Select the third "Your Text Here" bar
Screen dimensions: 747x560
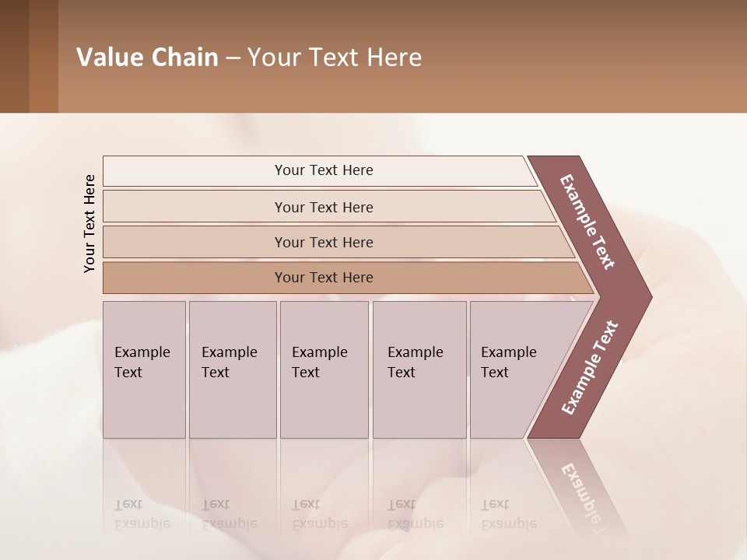click(338, 242)
